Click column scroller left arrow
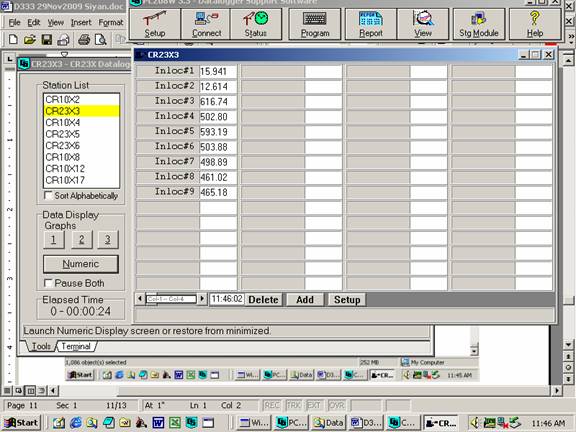The width and height of the screenshot is (576, 432). tap(140, 299)
